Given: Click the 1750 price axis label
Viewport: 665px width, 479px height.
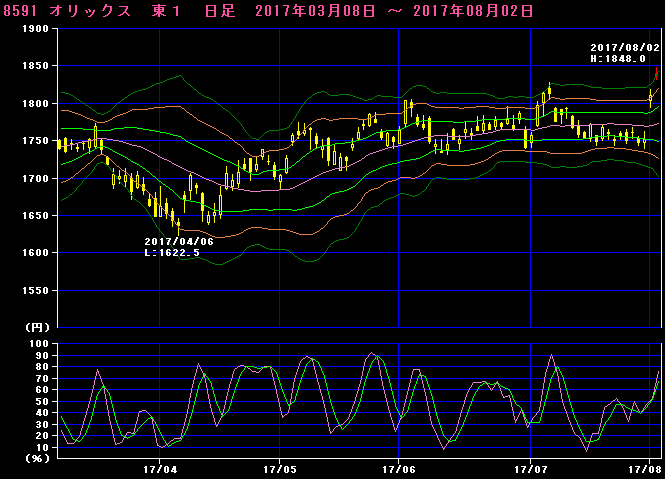Looking at the screenshot, I should pyautogui.click(x=35, y=140).
